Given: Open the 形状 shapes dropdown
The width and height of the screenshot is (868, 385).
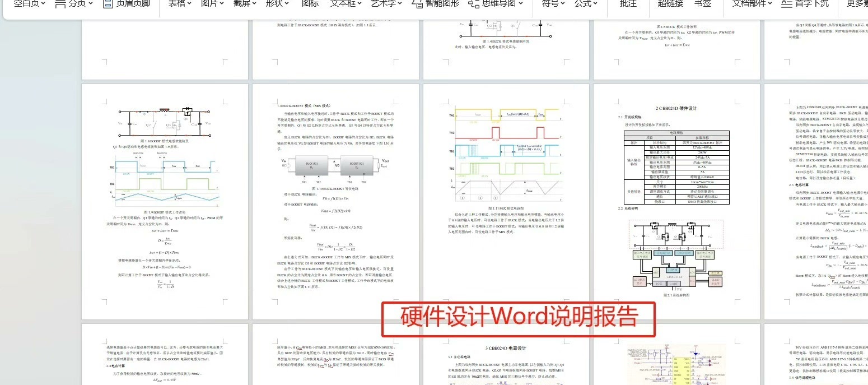Looking at the screenshot, I should click(277, 3).
